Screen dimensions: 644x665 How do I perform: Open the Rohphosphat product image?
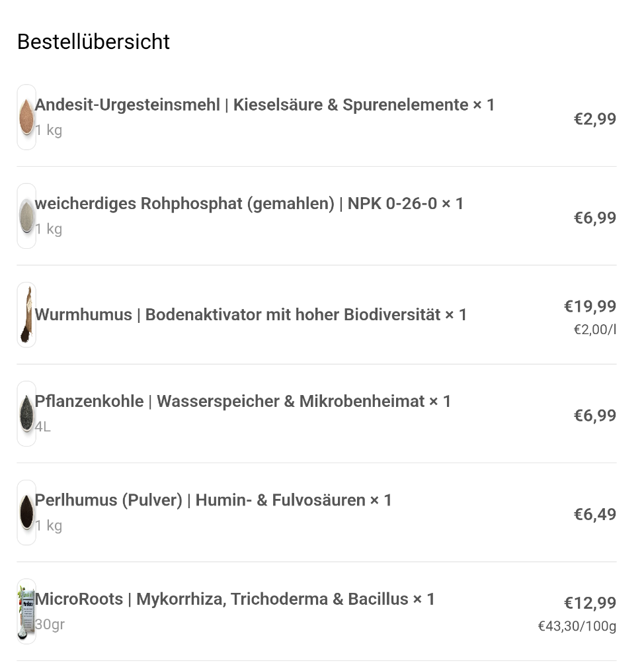(26, 216)
